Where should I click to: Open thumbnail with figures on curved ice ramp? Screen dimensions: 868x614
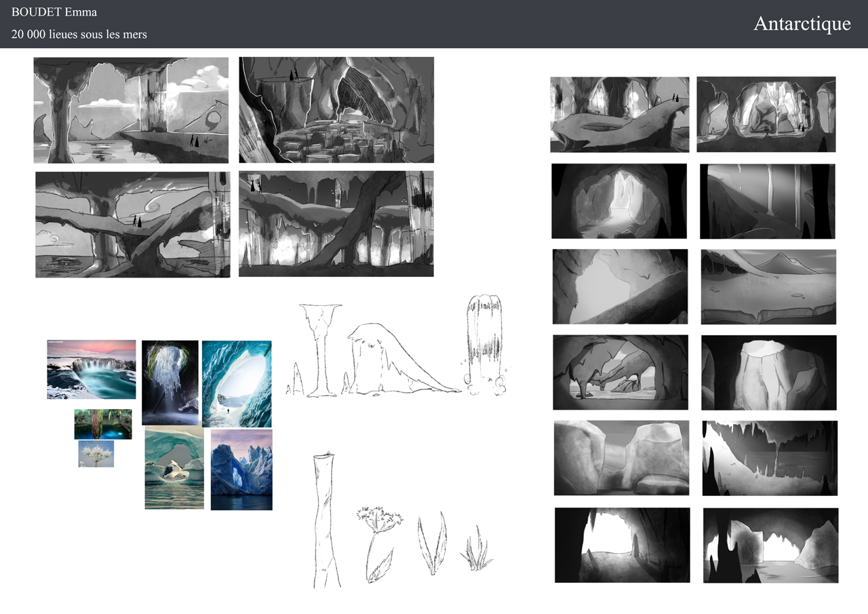coord(620,115)
